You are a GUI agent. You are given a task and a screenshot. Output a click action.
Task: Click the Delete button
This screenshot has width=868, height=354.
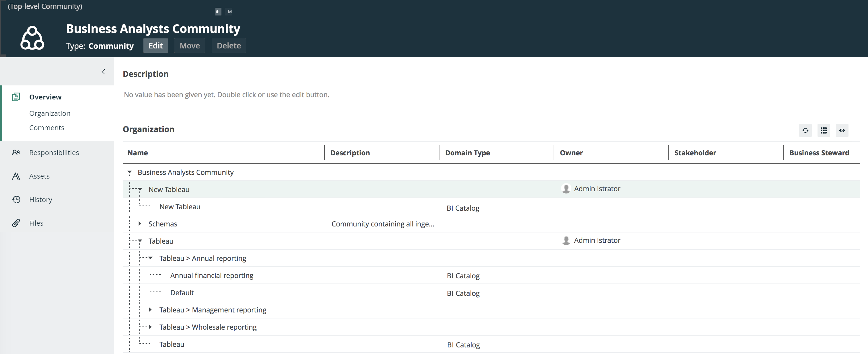click(228, 46)
